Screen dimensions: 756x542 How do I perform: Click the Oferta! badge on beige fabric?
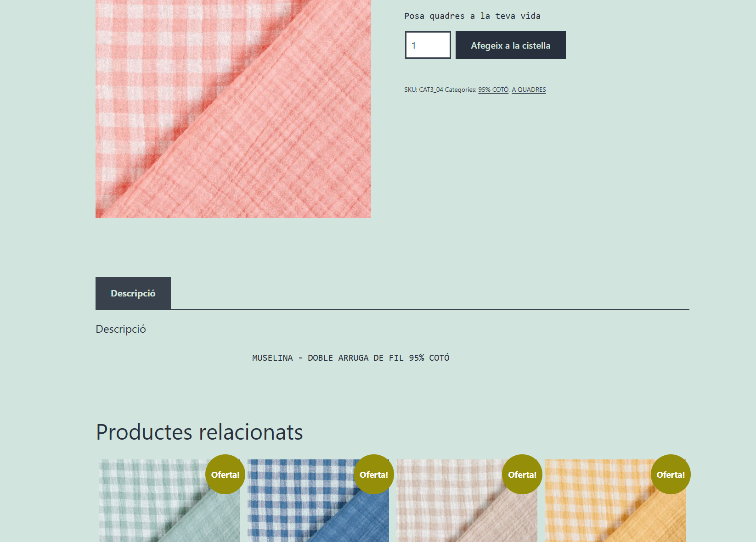(522, 475)
